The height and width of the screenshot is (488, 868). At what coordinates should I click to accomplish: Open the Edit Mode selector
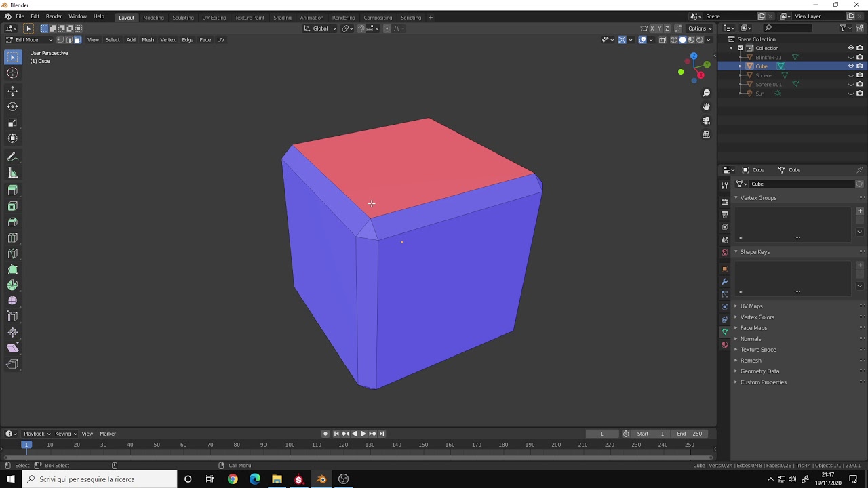click(27, 39)
